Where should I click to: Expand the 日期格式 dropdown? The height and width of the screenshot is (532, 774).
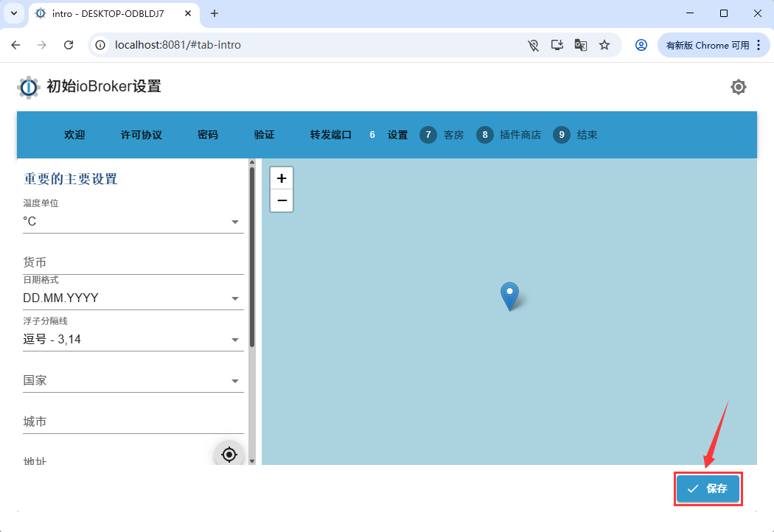coord(133,298)
